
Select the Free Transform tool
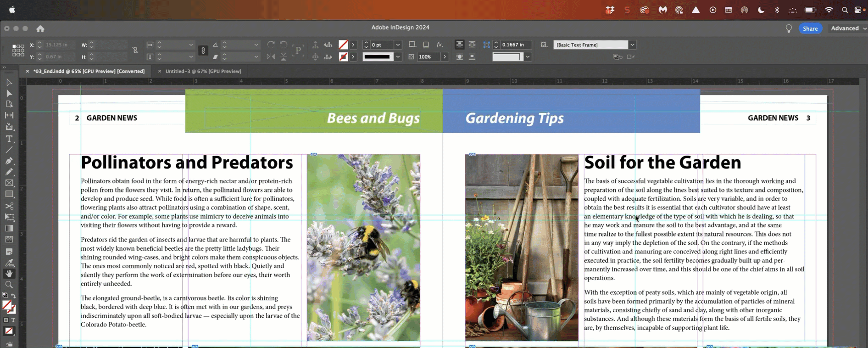coord(9,217)
